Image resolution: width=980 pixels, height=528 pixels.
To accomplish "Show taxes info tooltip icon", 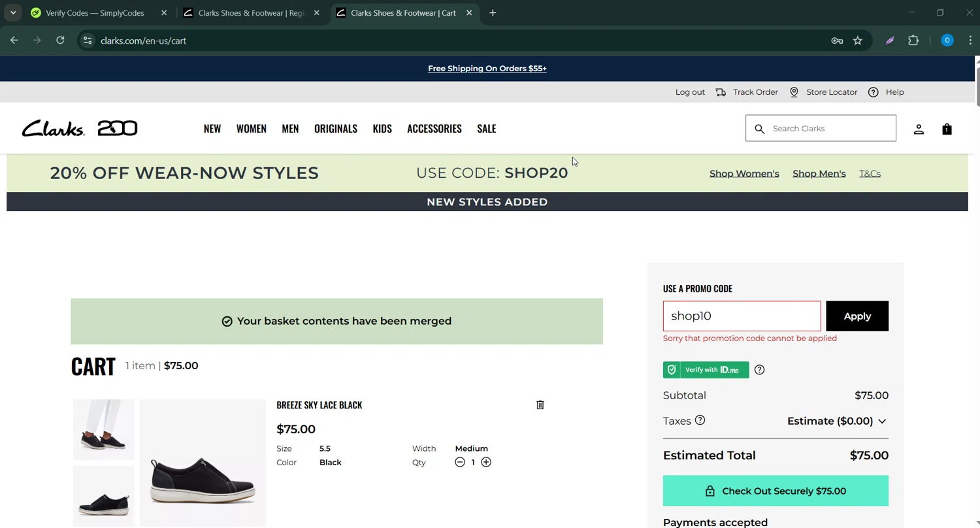I will point(700,420).
